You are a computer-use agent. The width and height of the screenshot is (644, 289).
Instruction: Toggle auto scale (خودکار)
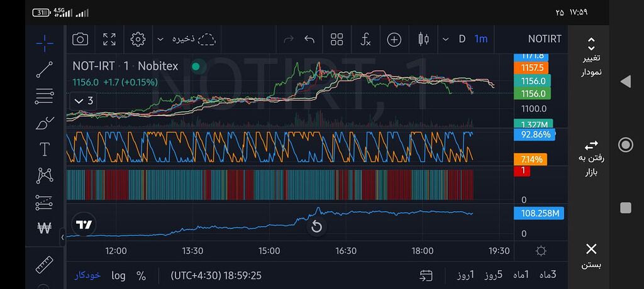point(87,275)
